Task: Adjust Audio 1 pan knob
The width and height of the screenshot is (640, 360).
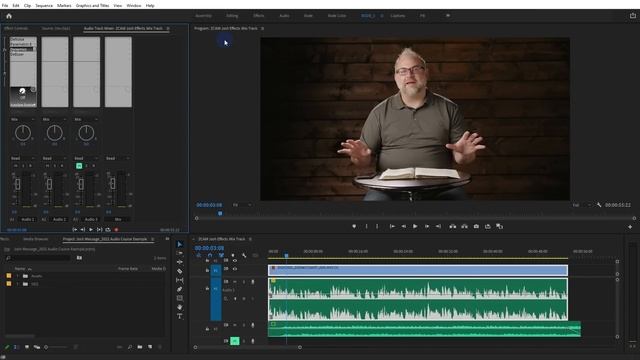Action: [x=23, y=133]
